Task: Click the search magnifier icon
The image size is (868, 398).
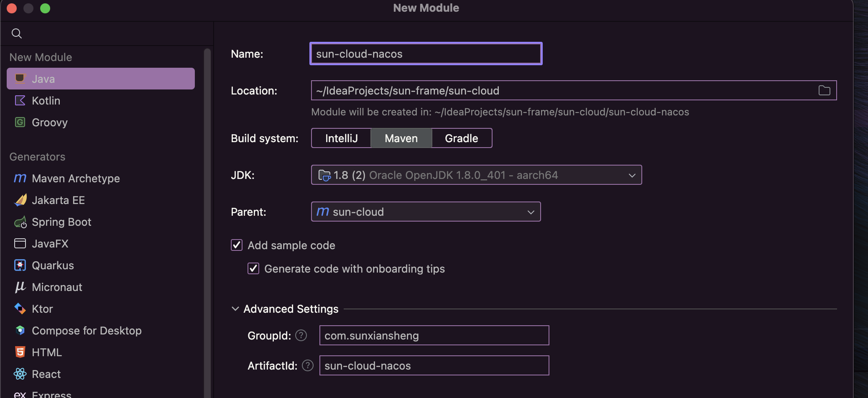Action: click(x=17, y=33)
